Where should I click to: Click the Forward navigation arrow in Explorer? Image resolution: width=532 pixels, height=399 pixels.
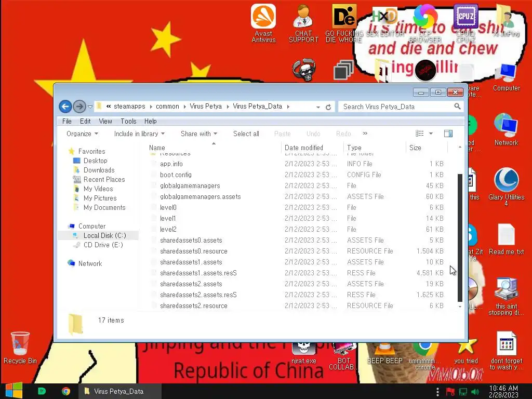(x=79, y=107)
